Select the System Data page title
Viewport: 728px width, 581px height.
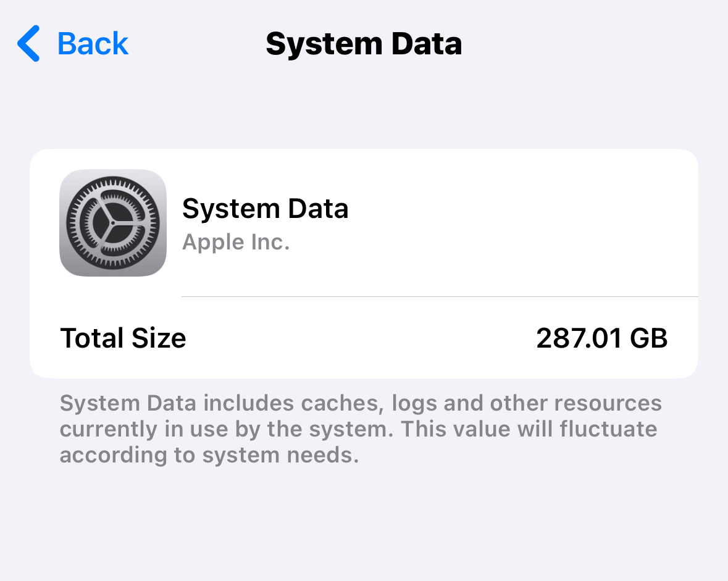[x=364, y=44]
